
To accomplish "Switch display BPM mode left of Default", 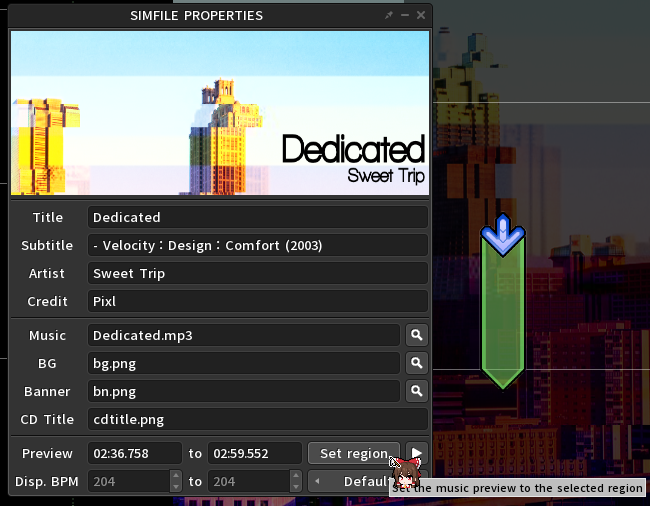I will (x=317, y=481).
